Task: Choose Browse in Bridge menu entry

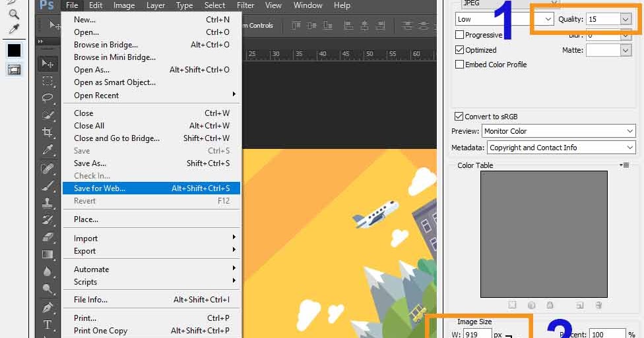Action: [x=151, y=45]
